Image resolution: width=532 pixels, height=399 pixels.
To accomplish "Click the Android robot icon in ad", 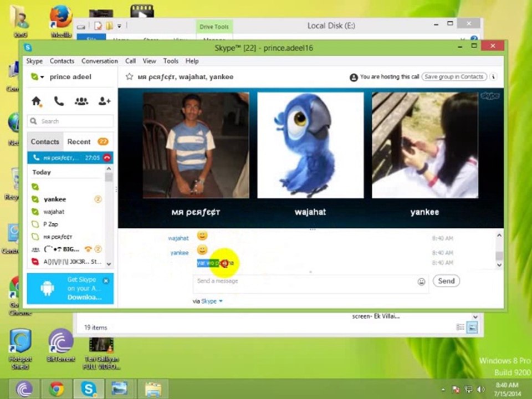I will pyautogui.click(x=47, y=288).
